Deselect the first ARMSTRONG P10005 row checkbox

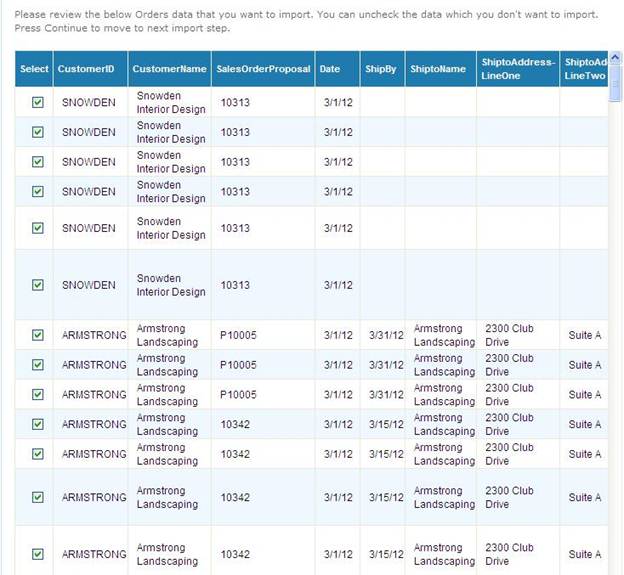click(38, 335)
